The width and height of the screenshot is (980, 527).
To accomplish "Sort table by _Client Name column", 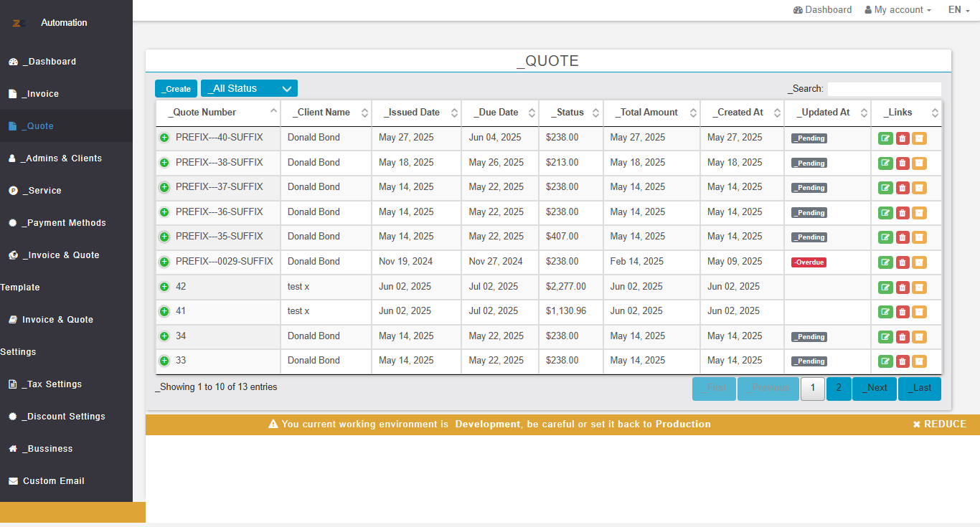I will point(326,113).
